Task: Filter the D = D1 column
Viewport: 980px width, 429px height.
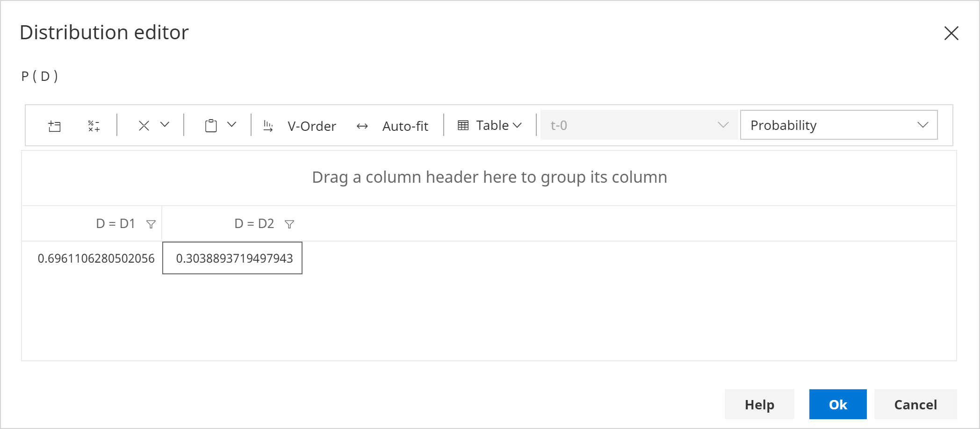Action: (151, 224)
